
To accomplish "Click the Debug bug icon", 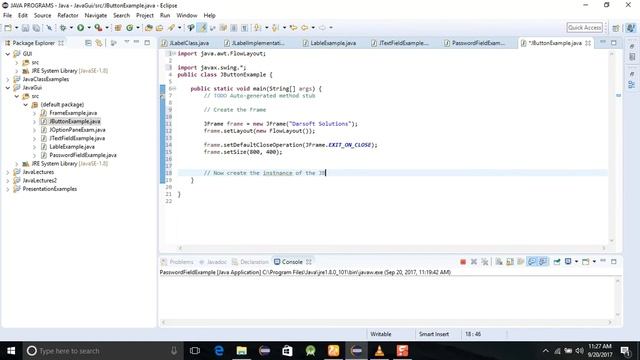I will (x=63, y=28).
